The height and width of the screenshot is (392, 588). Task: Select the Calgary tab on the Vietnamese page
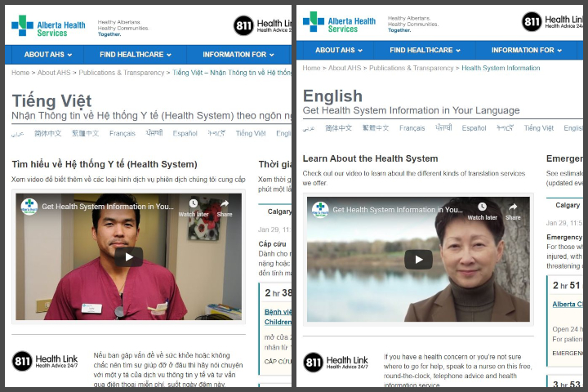pos(279,212)
